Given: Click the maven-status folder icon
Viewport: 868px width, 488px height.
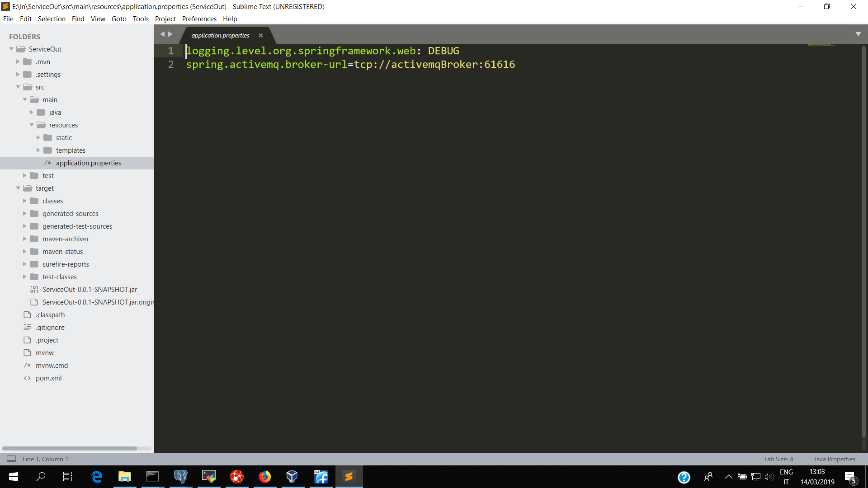Looking at the screenshot, I should (x=34, y=251).
